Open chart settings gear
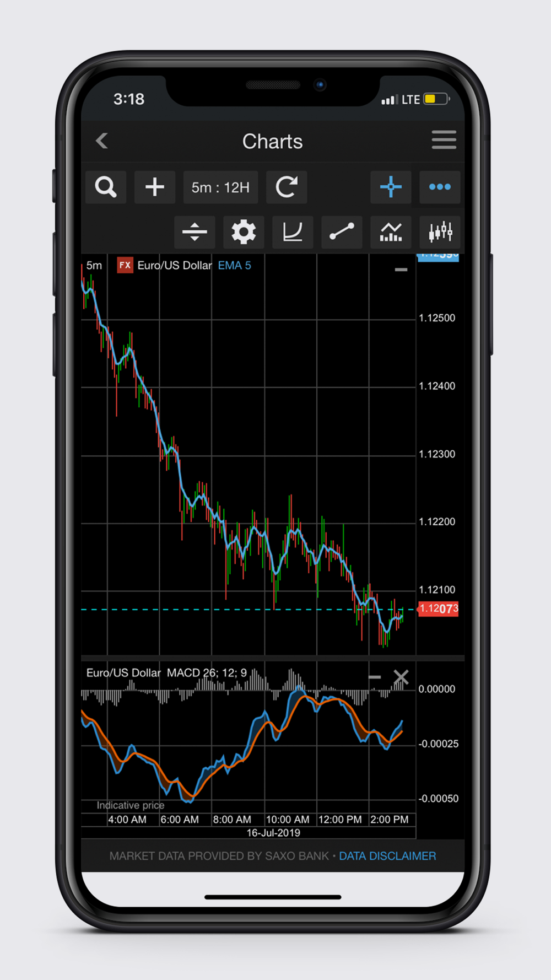This screenshot has height=980, width=551. (x=244, y=232)
